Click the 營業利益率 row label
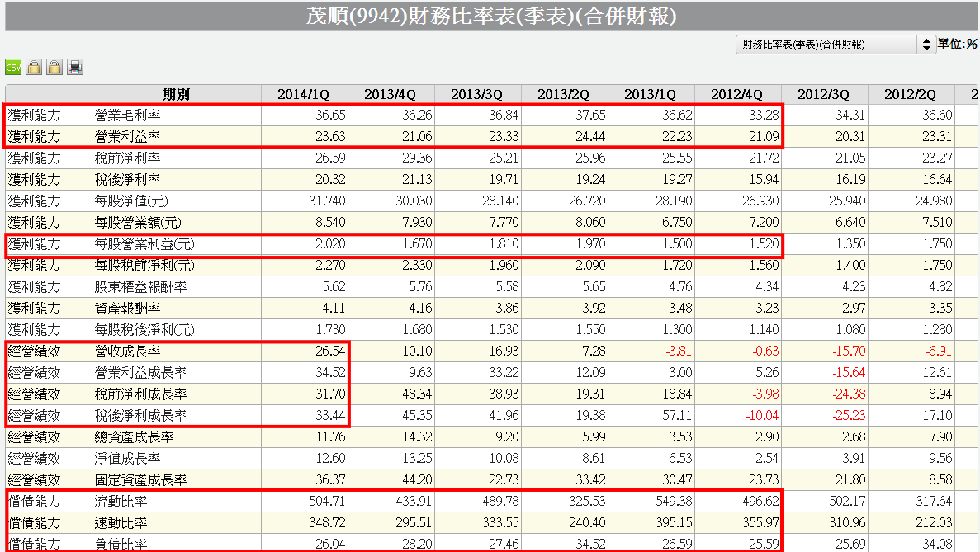Image resolution: width=980 pixels, height=552 pixels. [x=127, y=137]
